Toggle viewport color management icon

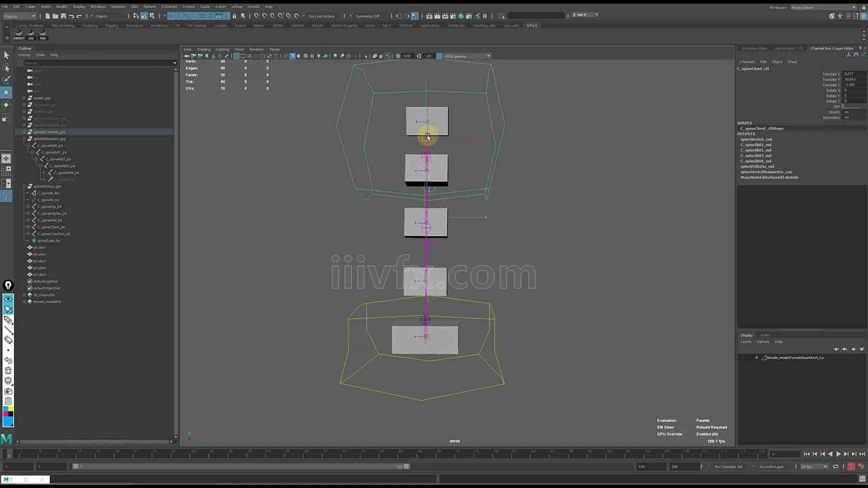439,56
